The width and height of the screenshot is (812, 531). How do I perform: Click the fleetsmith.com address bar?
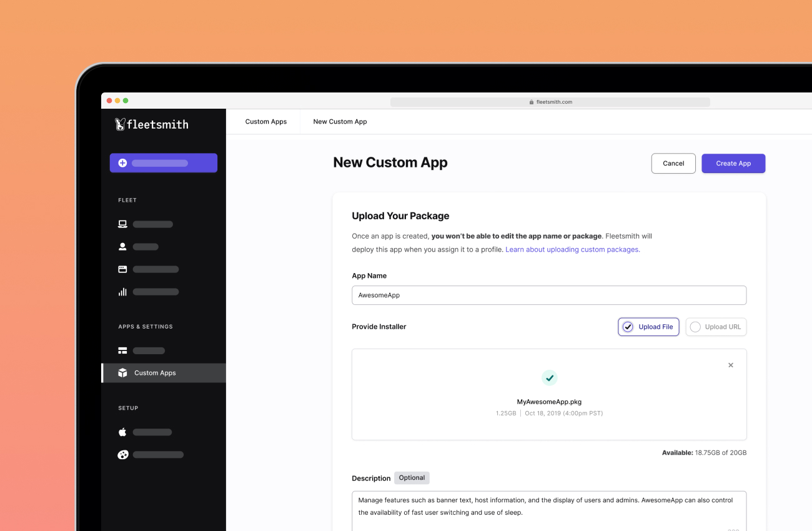(550, 102)
